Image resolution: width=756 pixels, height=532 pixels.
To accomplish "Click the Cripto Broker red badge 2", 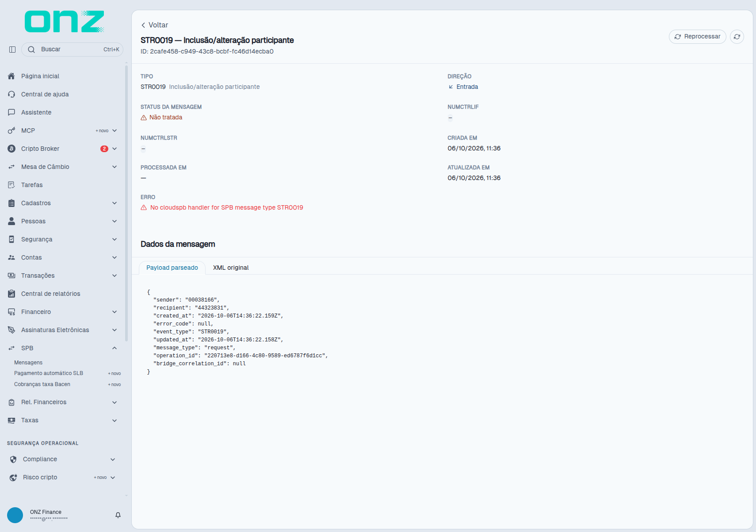I will coord(104,149).
